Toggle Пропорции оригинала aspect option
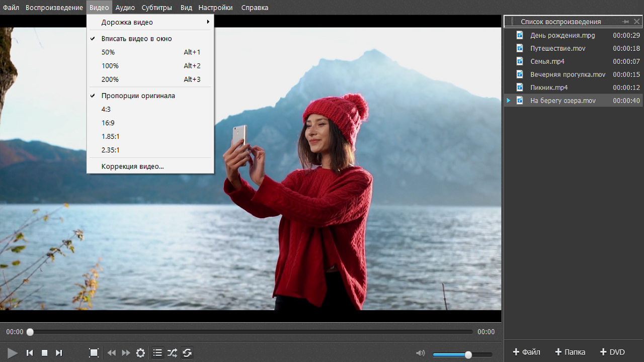 150,96
